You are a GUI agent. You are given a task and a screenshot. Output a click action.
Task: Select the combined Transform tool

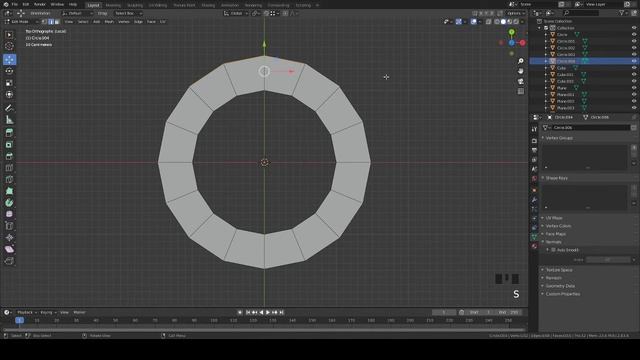click(x=9, y=94)
